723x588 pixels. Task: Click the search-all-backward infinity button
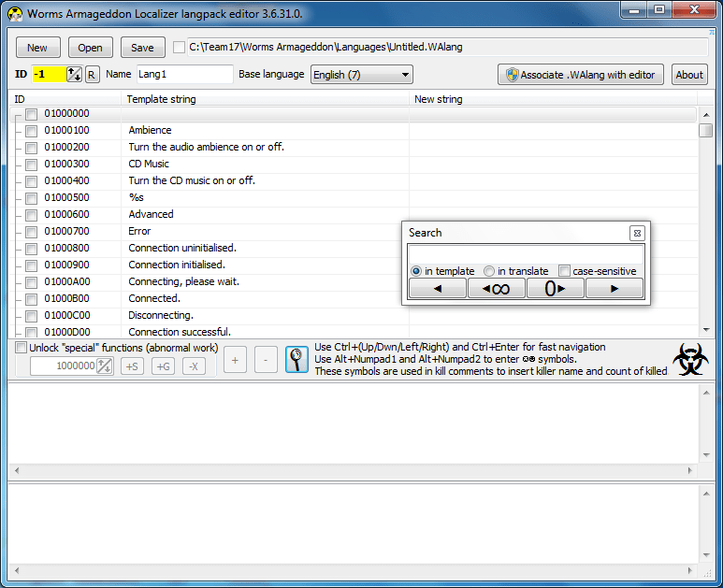pyautogui.click(x=496, y=289)
